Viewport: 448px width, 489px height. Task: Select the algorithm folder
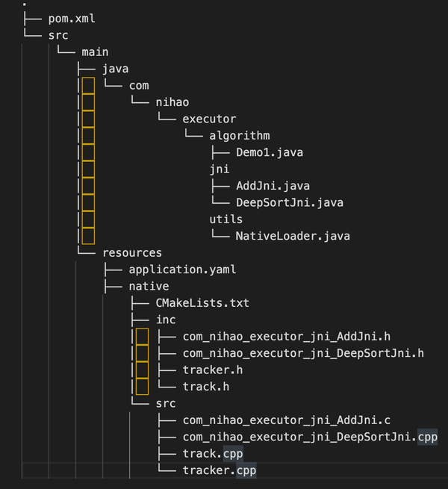point(239,136)
